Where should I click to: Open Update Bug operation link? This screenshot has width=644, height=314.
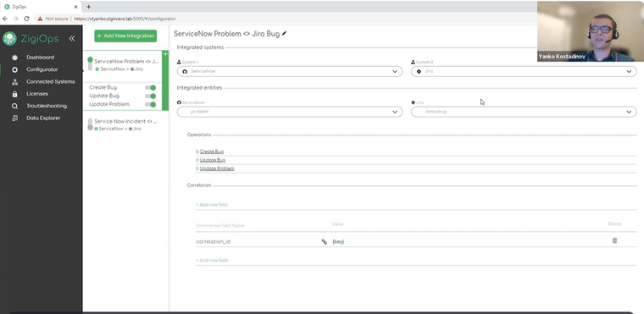pos(213,160)
